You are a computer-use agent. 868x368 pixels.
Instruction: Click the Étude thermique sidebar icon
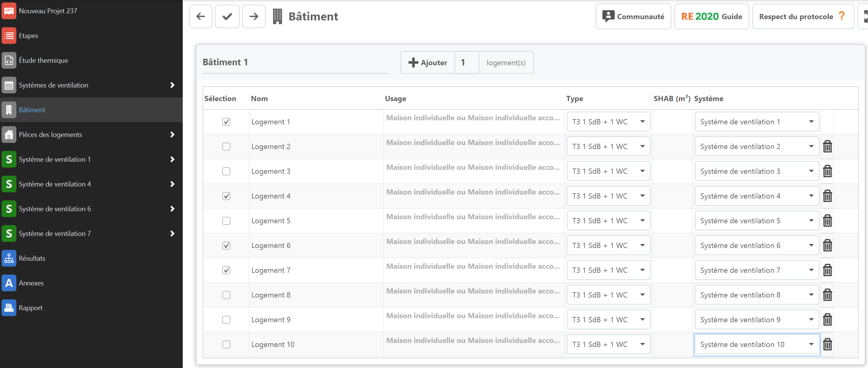click(x=9, y=60)
